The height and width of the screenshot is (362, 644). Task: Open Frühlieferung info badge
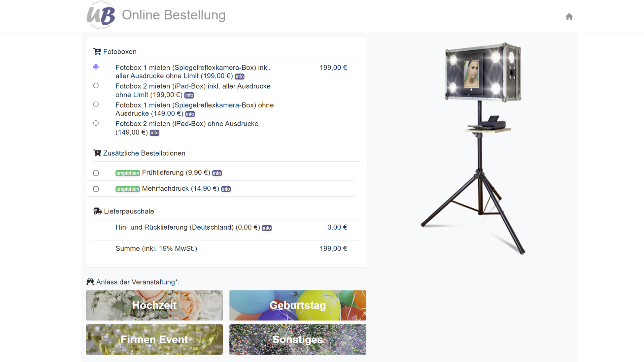[217, 173]
